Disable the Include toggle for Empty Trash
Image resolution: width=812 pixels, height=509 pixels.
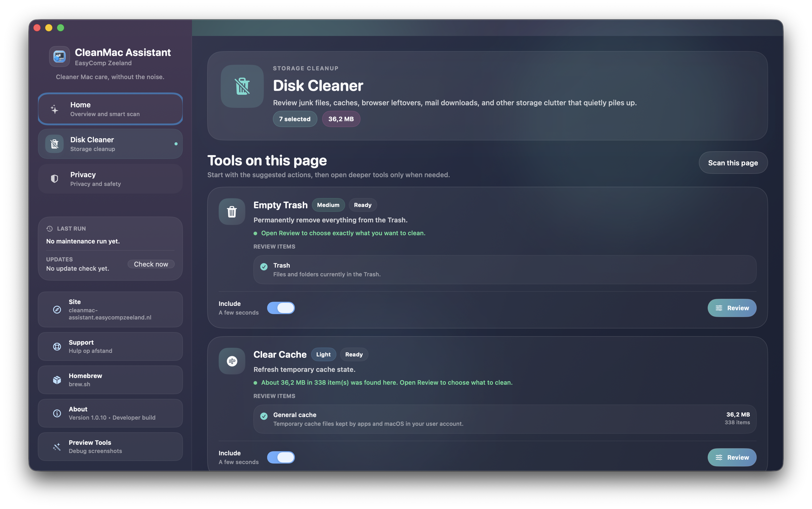click(x=281, y=308)
